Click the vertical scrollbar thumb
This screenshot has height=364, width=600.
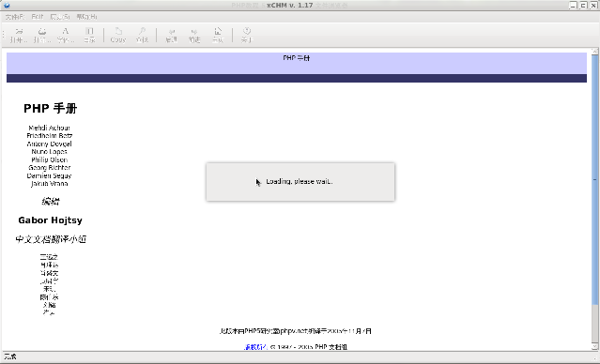coord(594,180)
